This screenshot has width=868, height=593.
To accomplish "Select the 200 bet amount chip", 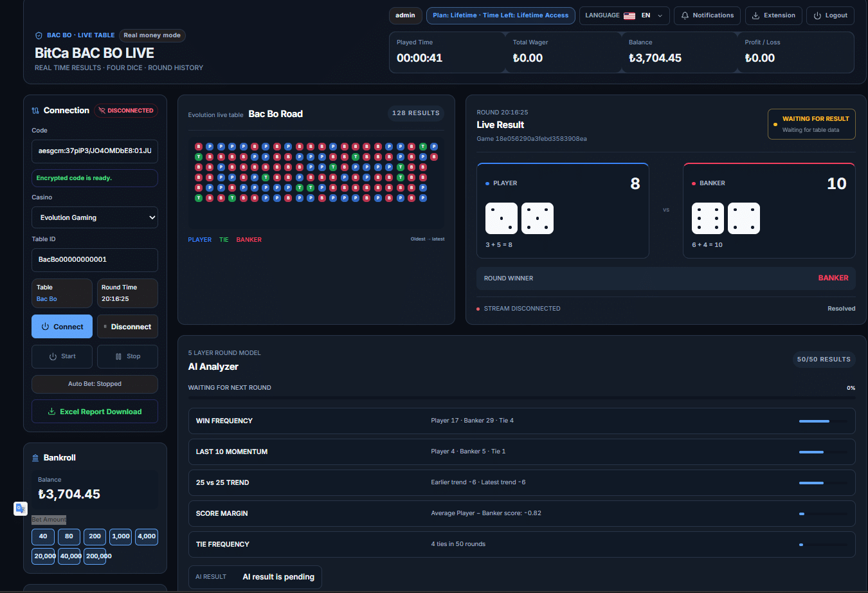I will point(95,536).
